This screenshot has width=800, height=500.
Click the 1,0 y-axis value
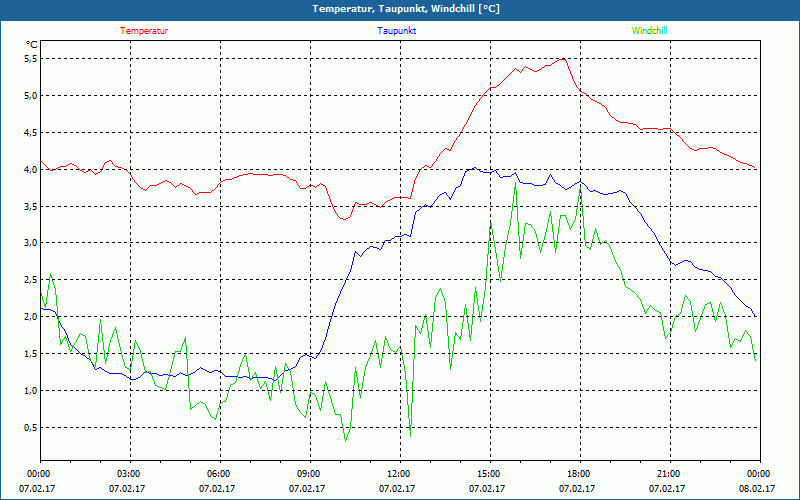(31, 390)
